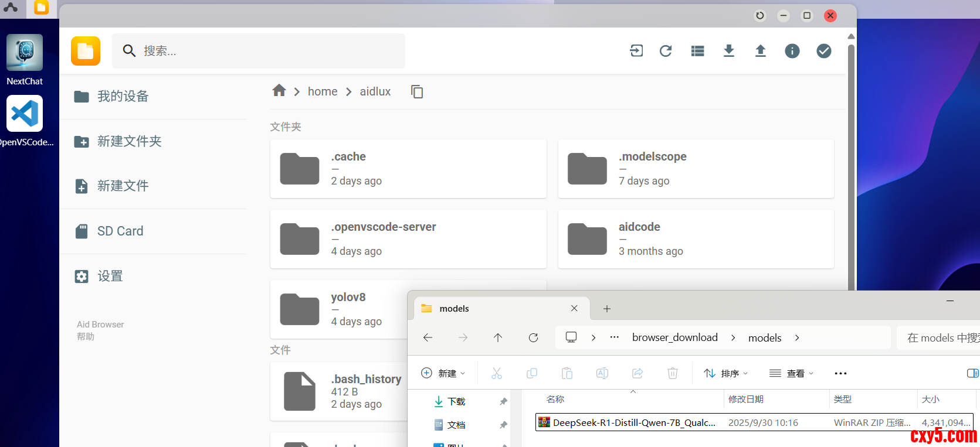Viewport: 980px width, 447px height.
Task: Open 设置 from the sidebar
Action: click(110, 277)
